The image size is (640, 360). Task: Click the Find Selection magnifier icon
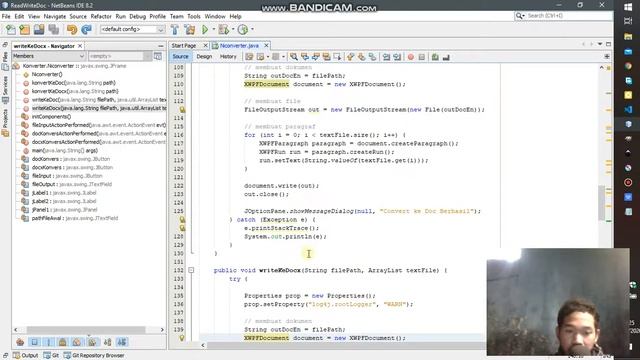pos(293,57)
